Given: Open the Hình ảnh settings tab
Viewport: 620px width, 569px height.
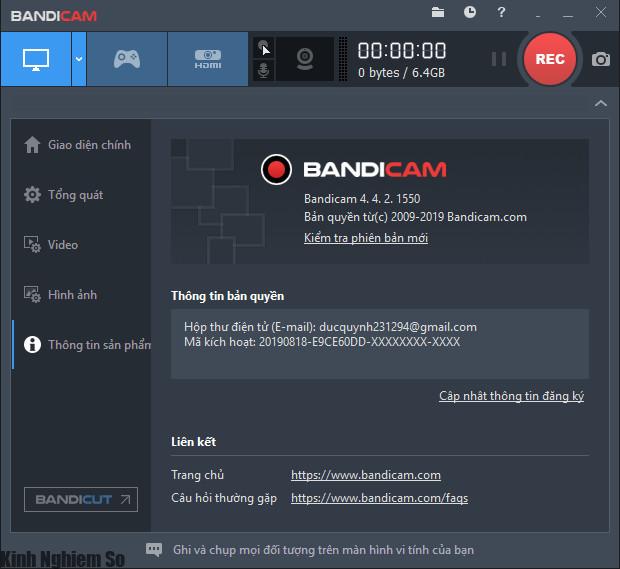Looking at the screenshot, I should coord(81,295).
